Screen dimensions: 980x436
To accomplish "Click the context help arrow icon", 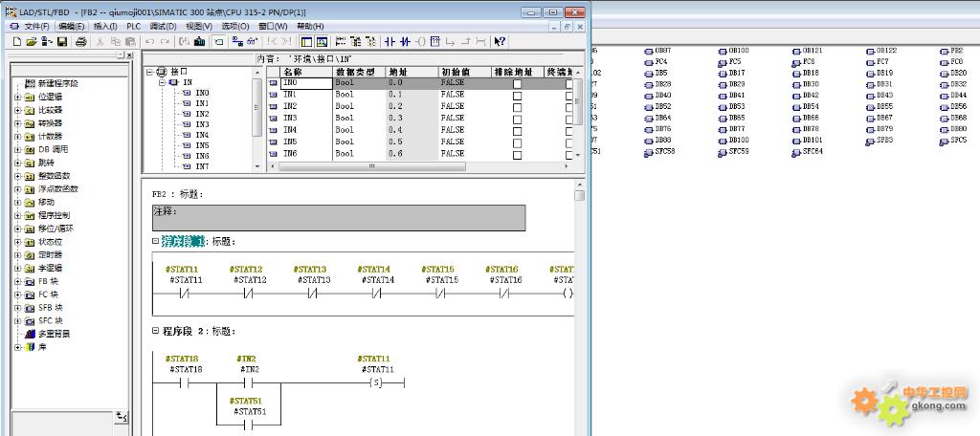I will tap(500, 42).
